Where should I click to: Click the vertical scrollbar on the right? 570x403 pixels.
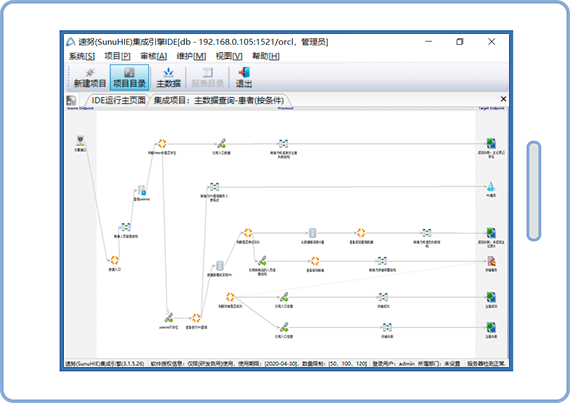[534, 191]
